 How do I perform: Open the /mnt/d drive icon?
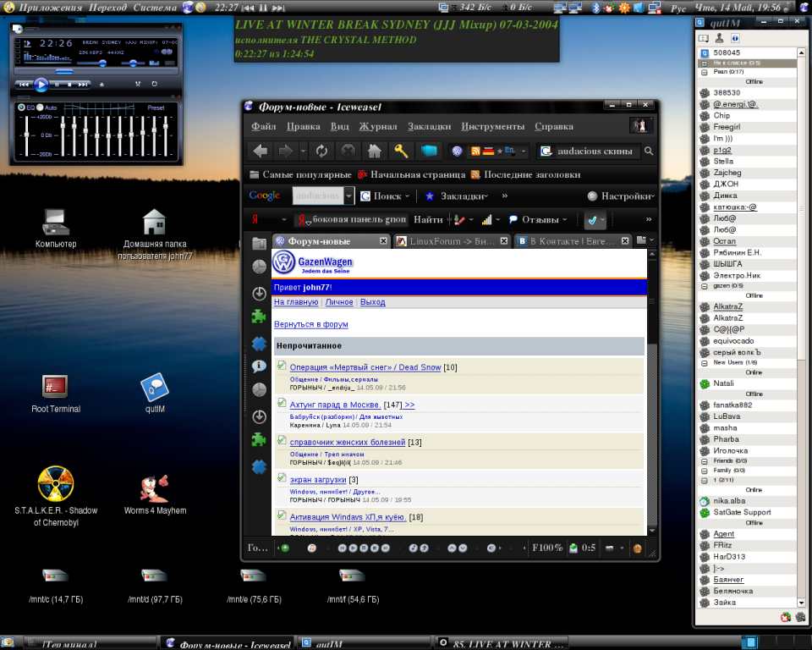[x=154, y=576]
